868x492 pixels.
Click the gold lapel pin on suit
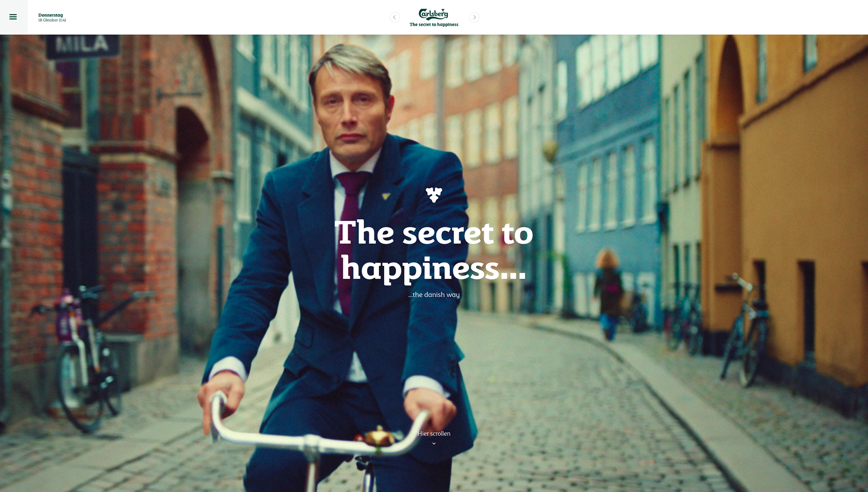coord(386,196)
